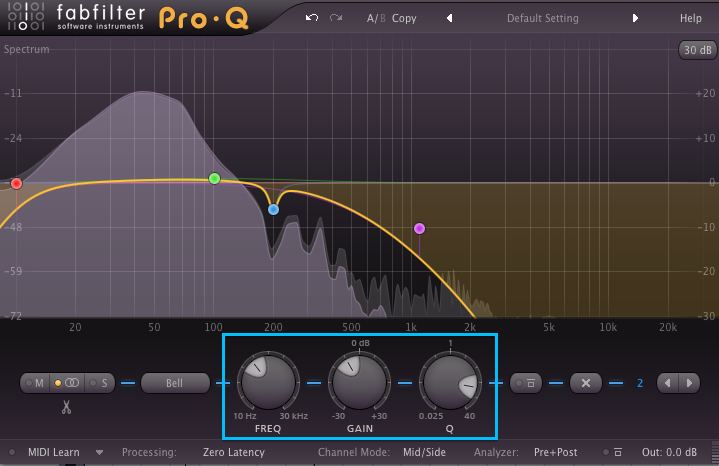Screen dimensions: 719x466
Task: Click the band number 2 indicator
Action: click(640, 383)
